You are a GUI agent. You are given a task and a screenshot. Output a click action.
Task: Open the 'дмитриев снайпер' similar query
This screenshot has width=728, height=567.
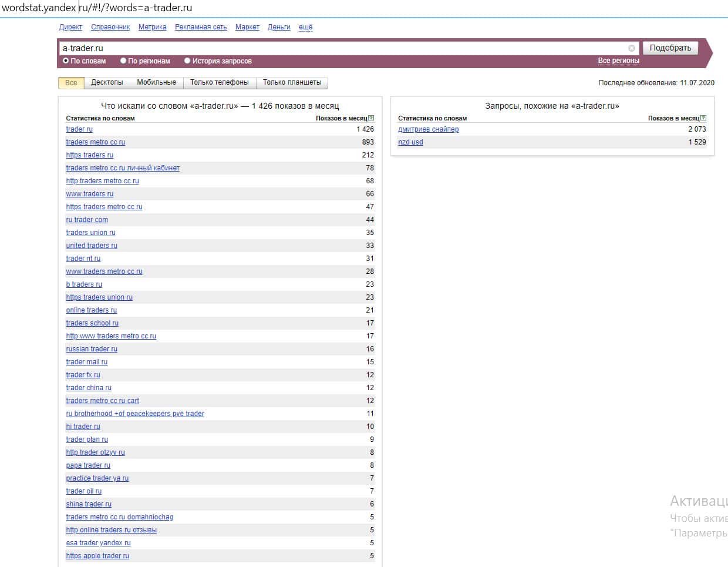click(428, 129)
